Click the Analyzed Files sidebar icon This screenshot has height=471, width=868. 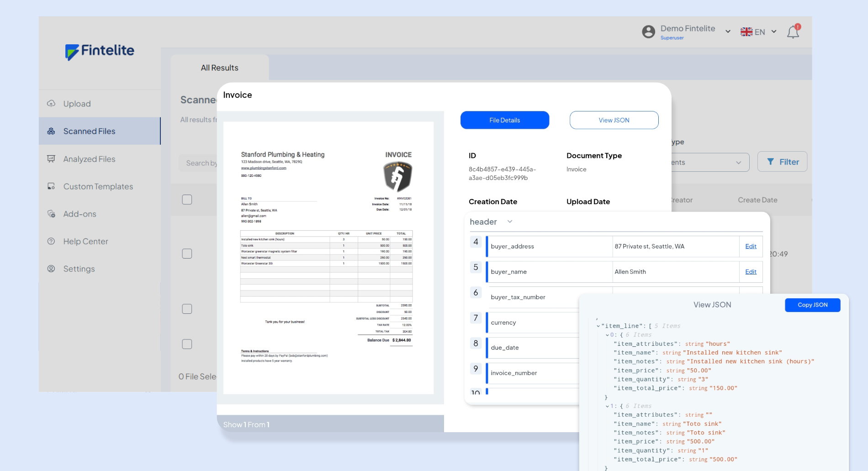[x=51, y=159]
